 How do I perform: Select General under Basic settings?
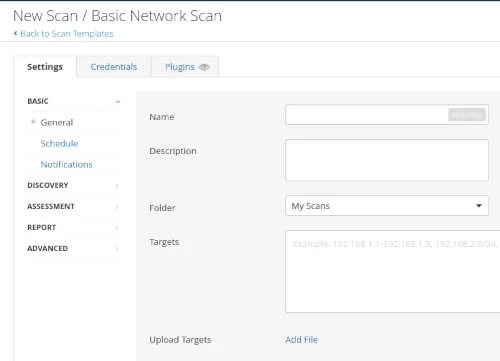[x=57, y=122]
